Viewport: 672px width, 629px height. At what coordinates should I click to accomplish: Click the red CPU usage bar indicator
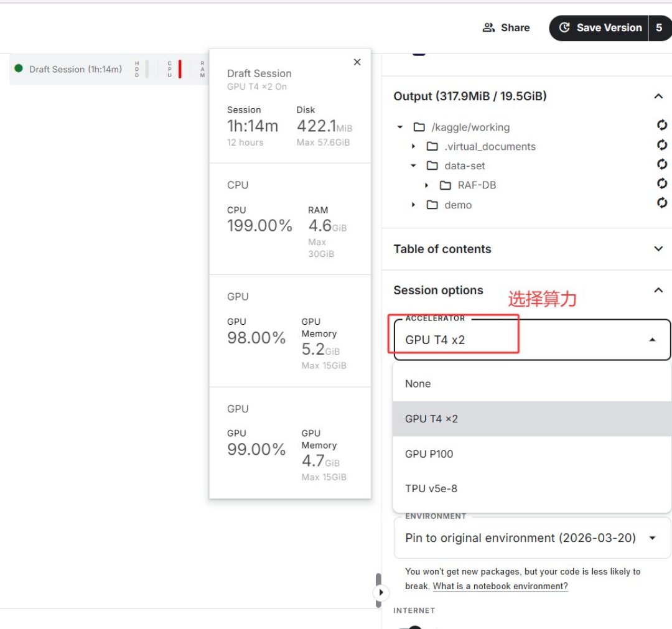coord(180,69)
